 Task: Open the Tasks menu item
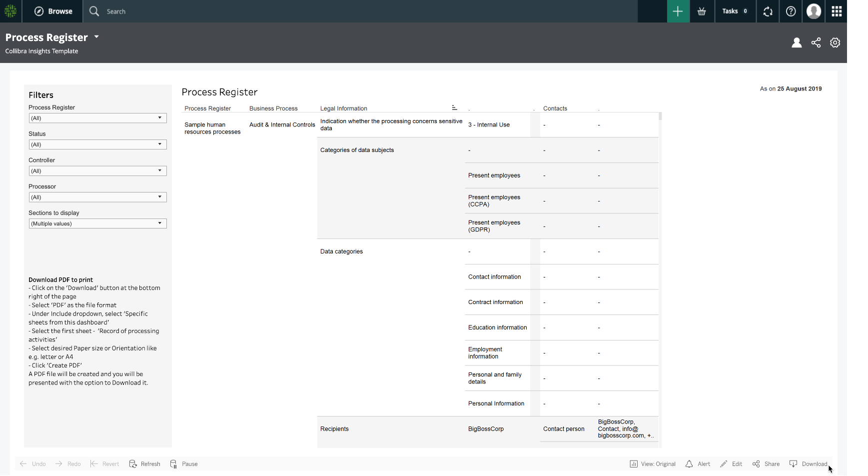coord(734,11)
